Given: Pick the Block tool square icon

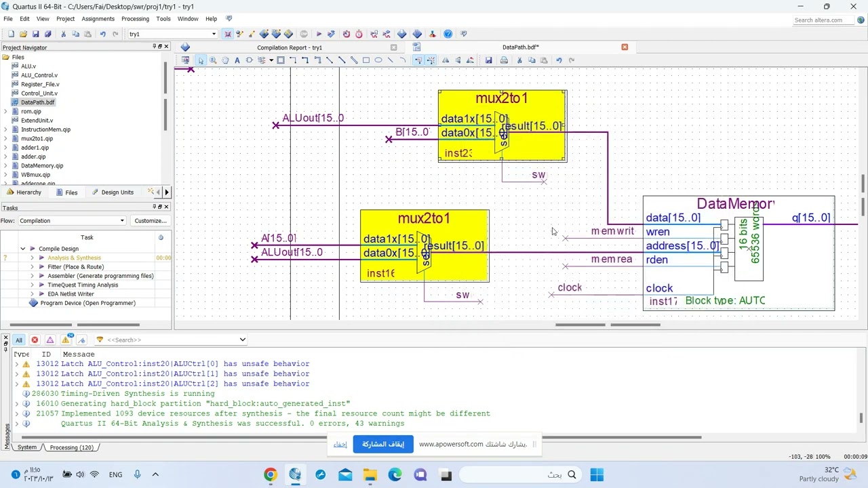Looking at the screenshot, I should point(281,60).
